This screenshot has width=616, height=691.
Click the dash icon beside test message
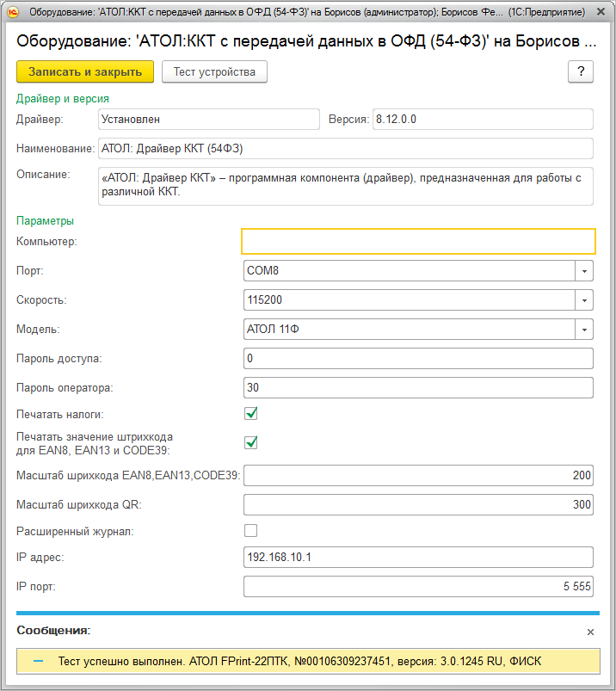(x=39, y=661)
